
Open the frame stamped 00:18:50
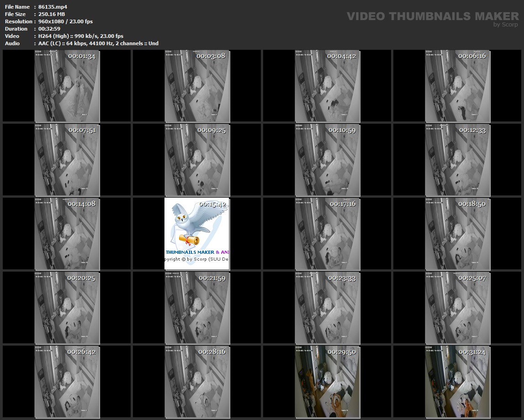(457, 234)
